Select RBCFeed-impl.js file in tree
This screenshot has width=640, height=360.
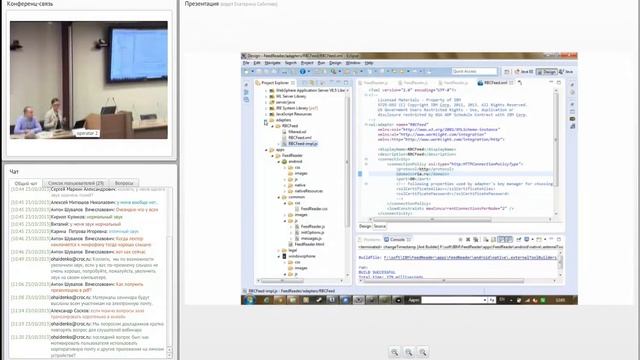click(x=302, y=144)
